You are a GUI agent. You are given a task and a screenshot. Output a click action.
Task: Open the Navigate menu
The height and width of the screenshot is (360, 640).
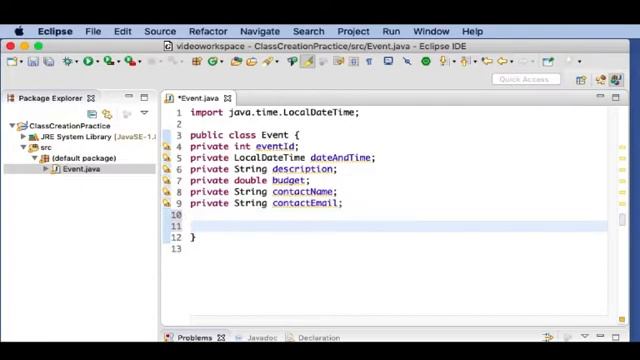click(x=260, y=31)
